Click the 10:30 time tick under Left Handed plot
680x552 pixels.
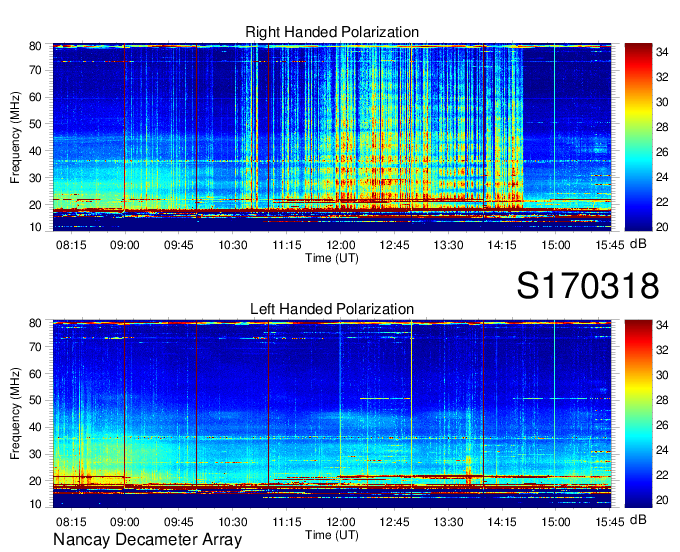point(232,522)
